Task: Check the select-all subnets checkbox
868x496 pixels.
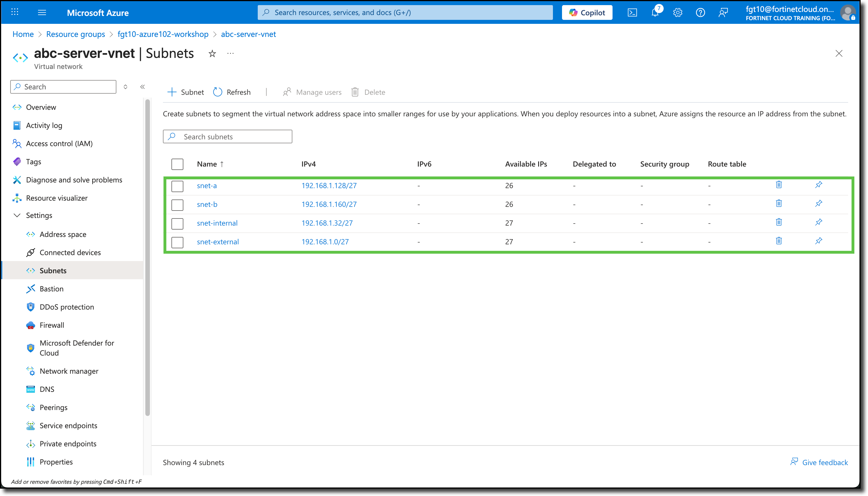Action: (x=177, y=164)
